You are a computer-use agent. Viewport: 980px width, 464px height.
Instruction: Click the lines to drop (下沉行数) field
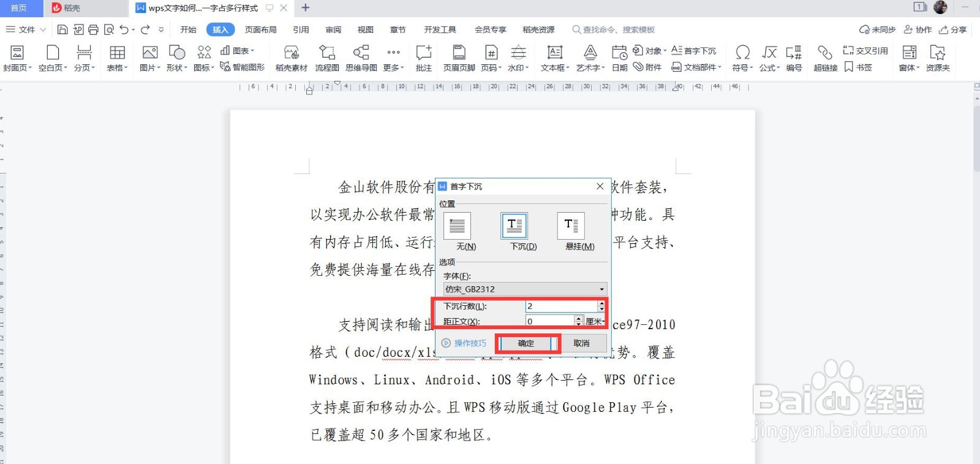click(561, 306)
